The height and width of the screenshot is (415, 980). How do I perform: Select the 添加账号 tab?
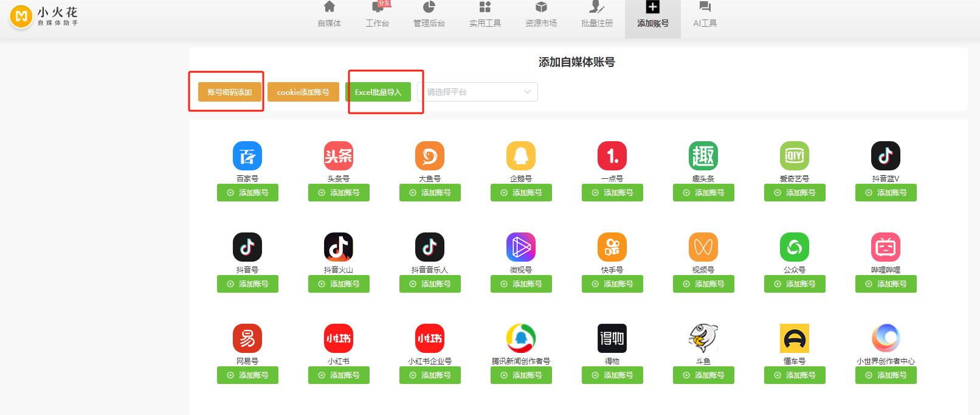[653, 19]
